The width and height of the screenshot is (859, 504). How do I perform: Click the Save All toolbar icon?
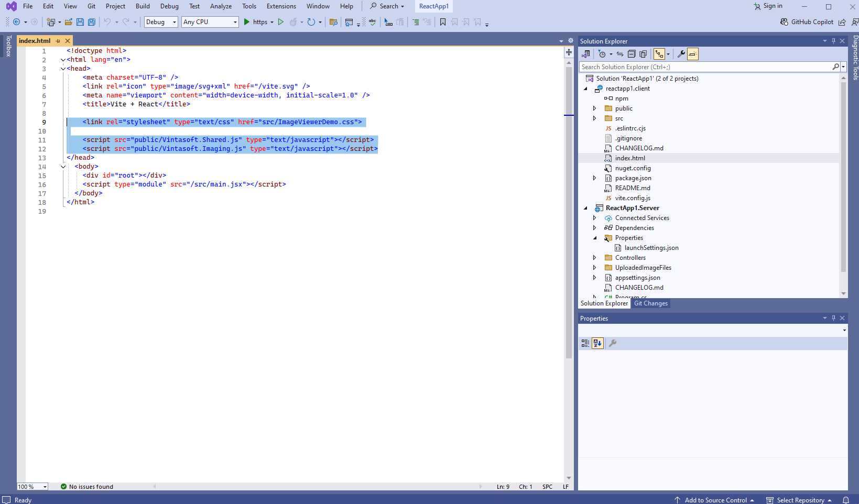point(92,22)
